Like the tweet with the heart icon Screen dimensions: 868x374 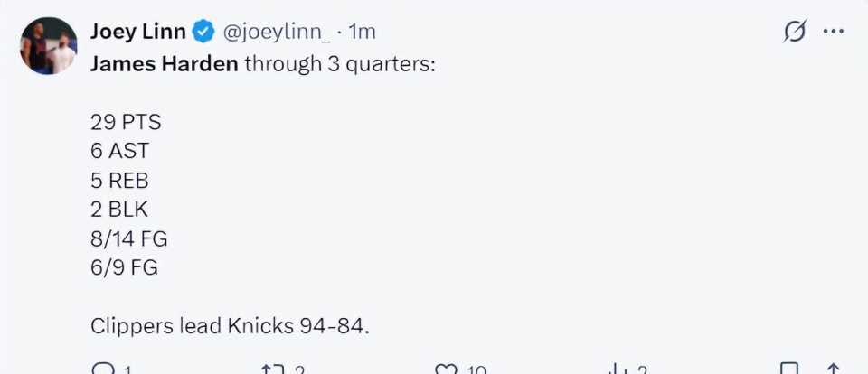446,369
